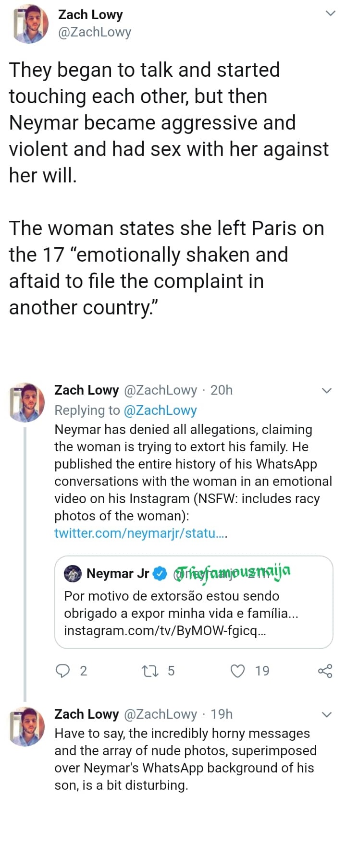Open the twitter.com/neymarjr/statu link
This screenshot has width=346, height=868.
coord(140,533)
